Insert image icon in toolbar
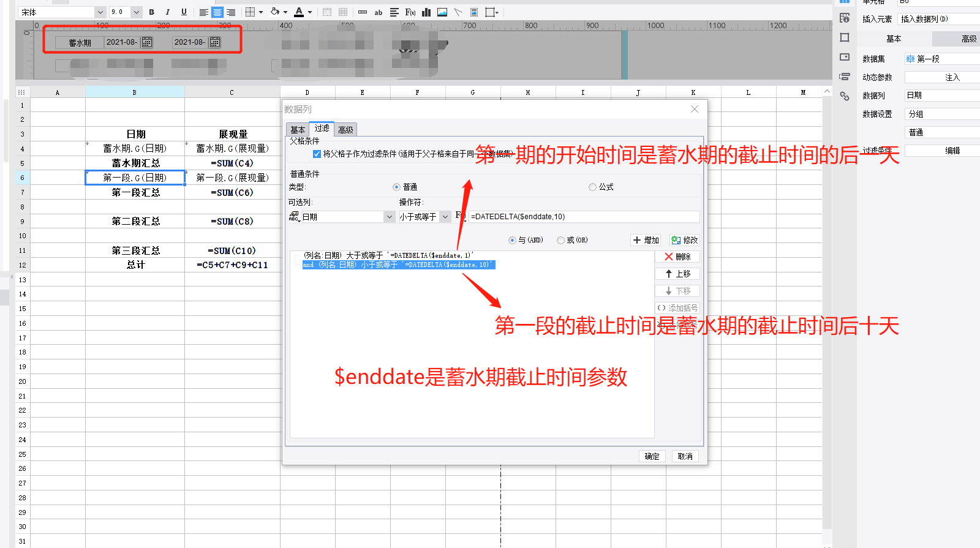Screen dimensions: 980x548 [442, 12]
